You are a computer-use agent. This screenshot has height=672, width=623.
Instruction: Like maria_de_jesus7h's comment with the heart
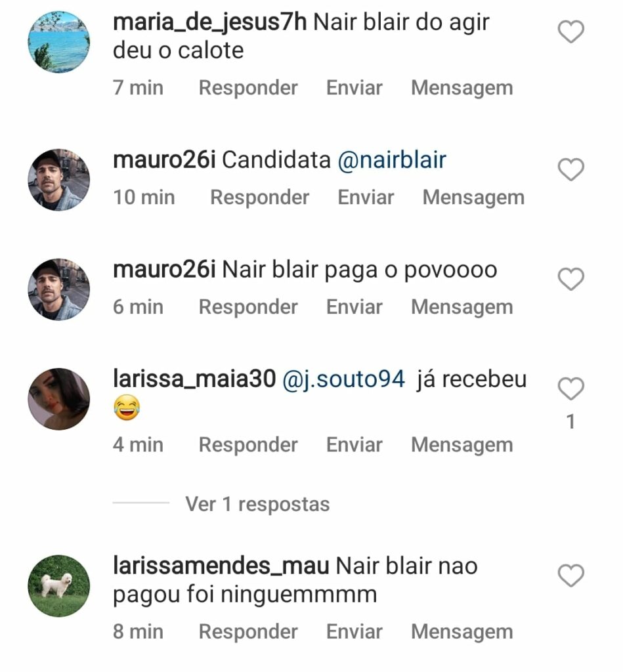570,31
